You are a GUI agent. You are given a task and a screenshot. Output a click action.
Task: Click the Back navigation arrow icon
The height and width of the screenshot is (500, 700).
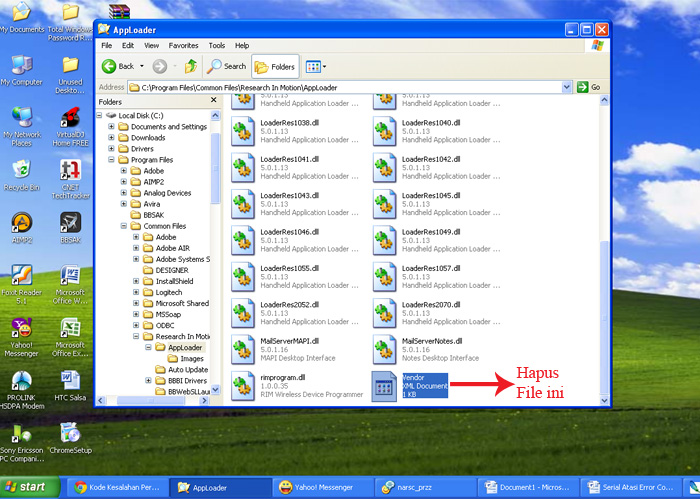click(x=109, y=66)
